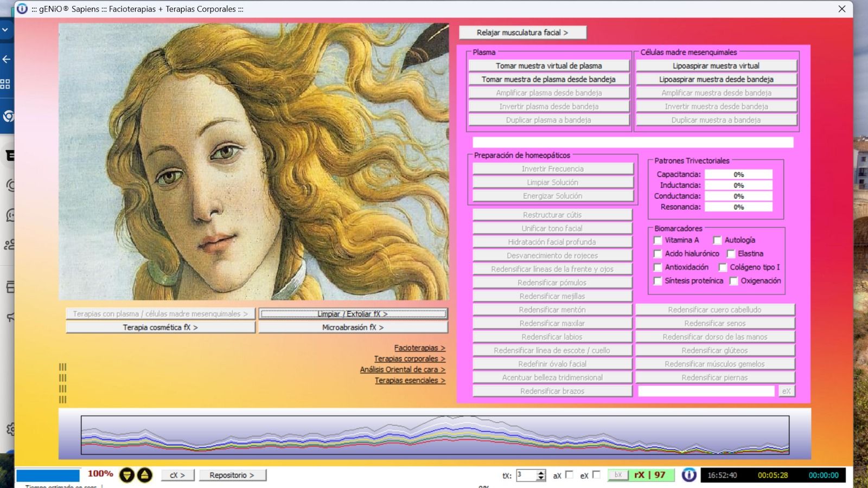Click Duplicar plasma a bandeja

548,120
